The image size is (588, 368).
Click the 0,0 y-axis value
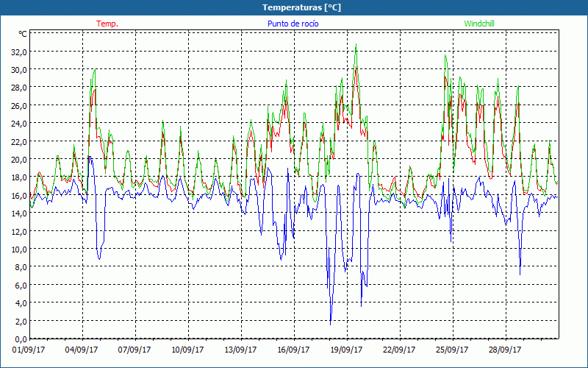tap(21, 339)
